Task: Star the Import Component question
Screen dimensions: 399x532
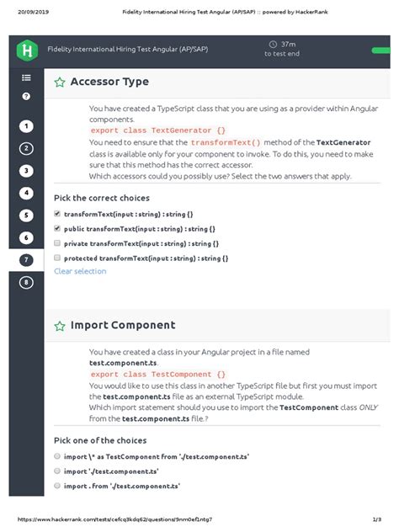Action: click(x=60, y=326)
